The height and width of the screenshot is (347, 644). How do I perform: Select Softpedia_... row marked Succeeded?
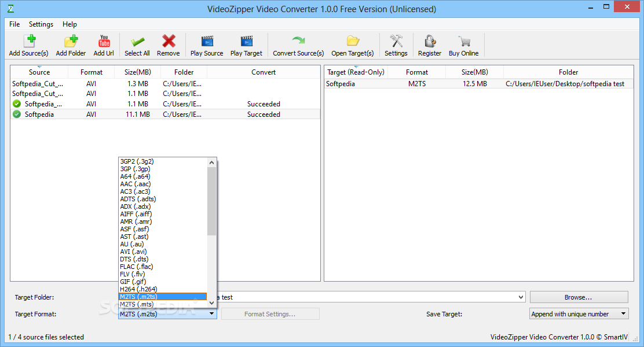click(165, 104)
